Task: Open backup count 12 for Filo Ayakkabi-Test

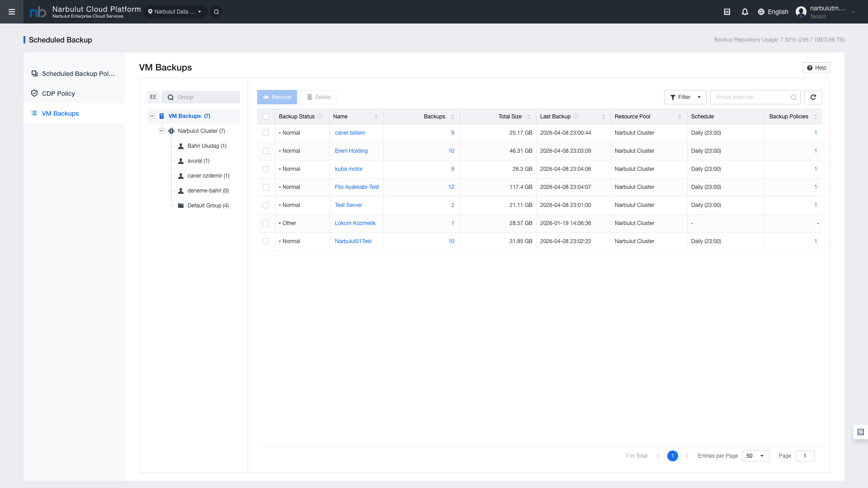Action: click(451, 187)
